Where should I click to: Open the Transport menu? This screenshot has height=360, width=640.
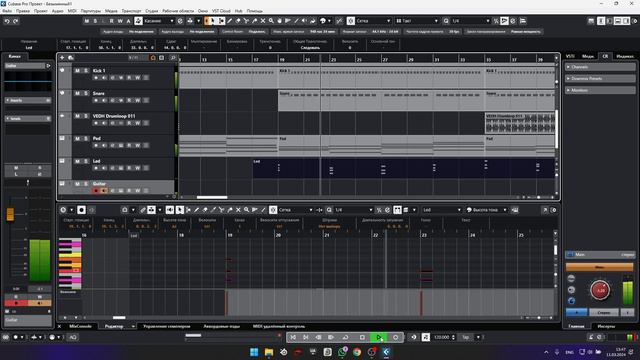[x=131, y=11]
